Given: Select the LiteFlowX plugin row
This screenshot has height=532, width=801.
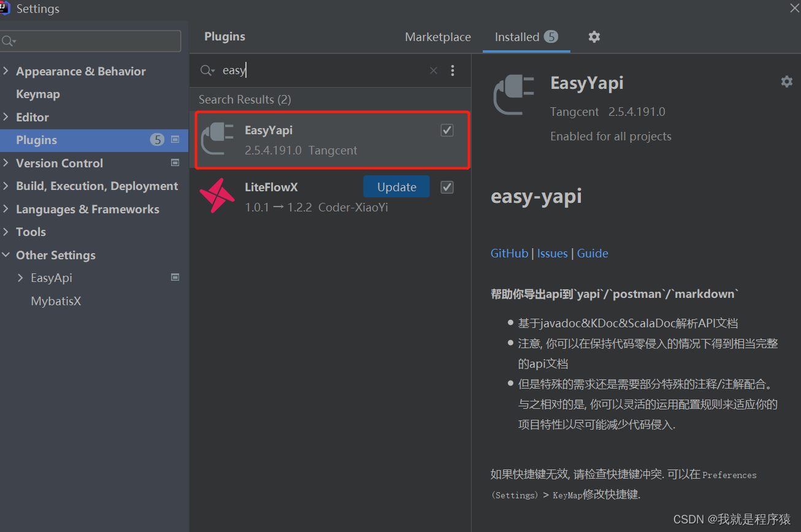Looking at the screenshot, I should pyautogui.click(x=330, y=196).
